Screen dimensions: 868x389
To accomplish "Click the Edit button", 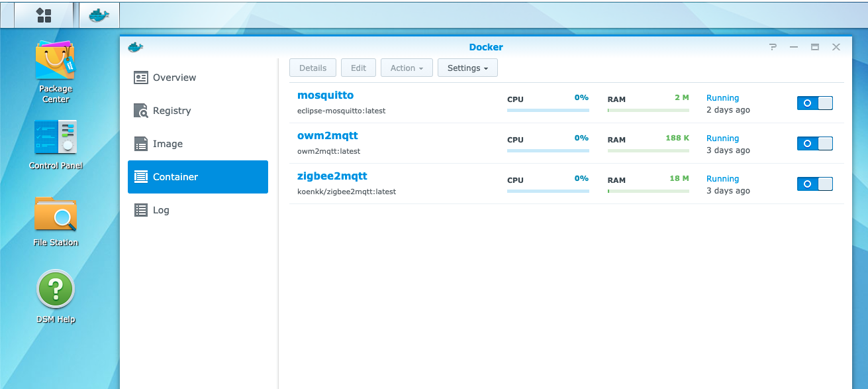I will [x=358, y=68].
